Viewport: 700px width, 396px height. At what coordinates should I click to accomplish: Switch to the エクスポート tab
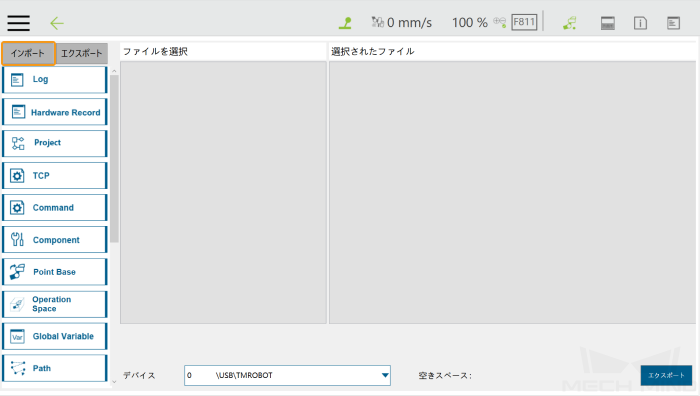[82, 54]
